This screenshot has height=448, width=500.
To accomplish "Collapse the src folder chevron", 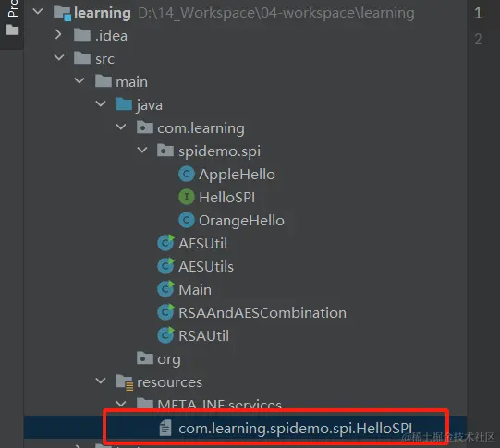I will pyautogui.click(x=59, y=57).
